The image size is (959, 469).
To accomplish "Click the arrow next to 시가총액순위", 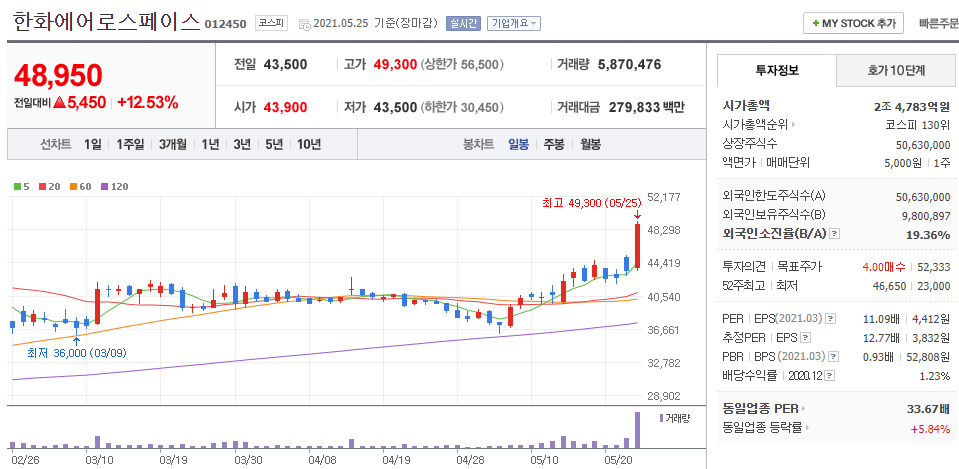I will (794, 125).
